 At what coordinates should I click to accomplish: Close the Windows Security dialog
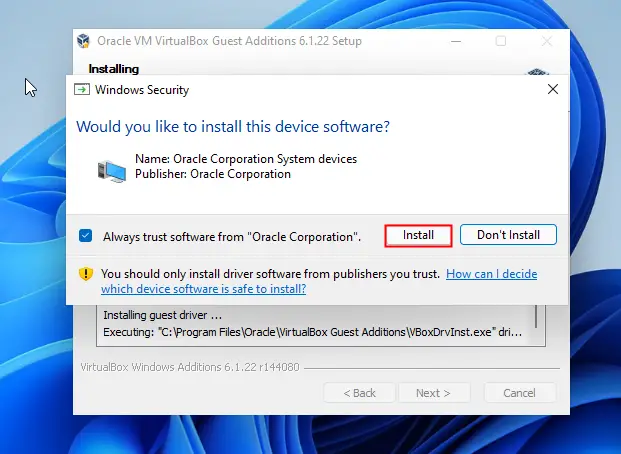click(553, 89)
